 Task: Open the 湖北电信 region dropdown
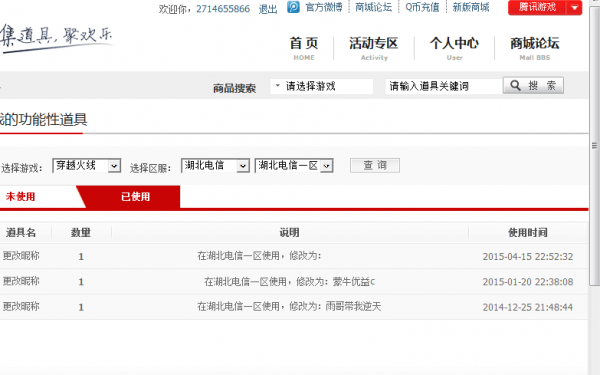[215, 166]
